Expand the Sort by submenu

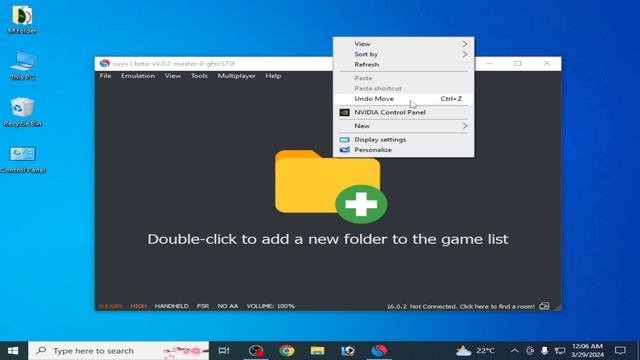(404, 54)
